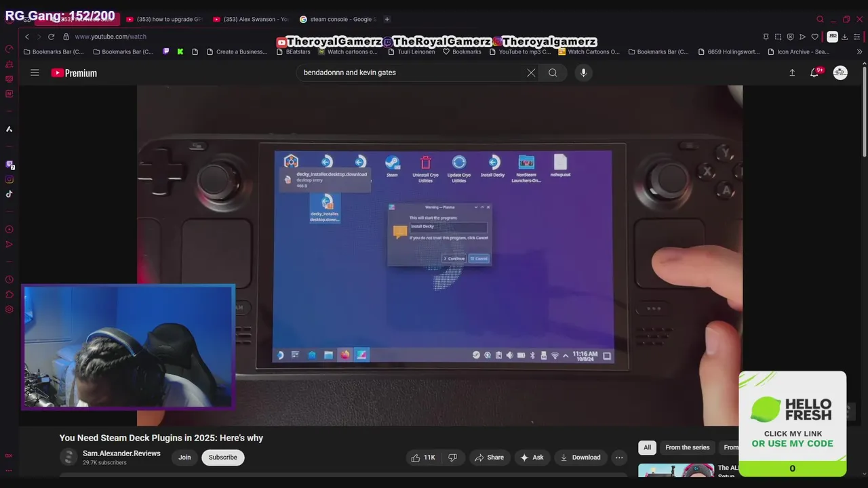
Task: Add page to bookmarks with heart icon
Action: pos(814,37)
